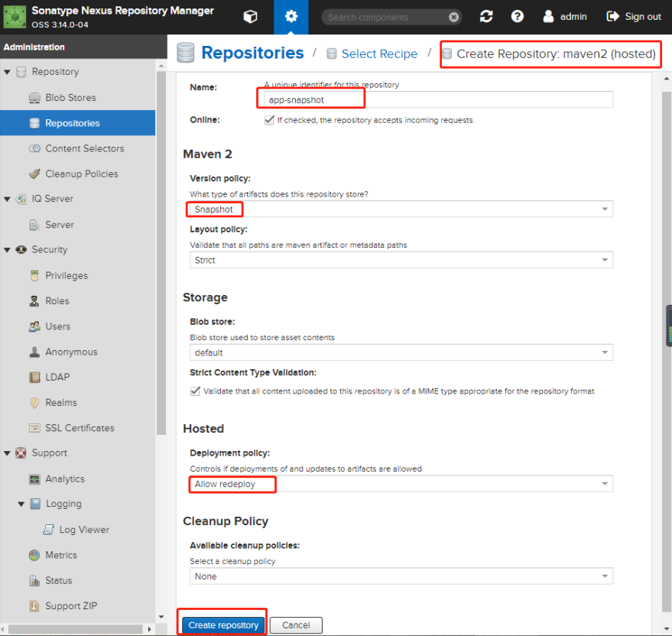This screenshot has height=636, width=672.
Task: Open the Help question mark icon
Action: [518, 17]
